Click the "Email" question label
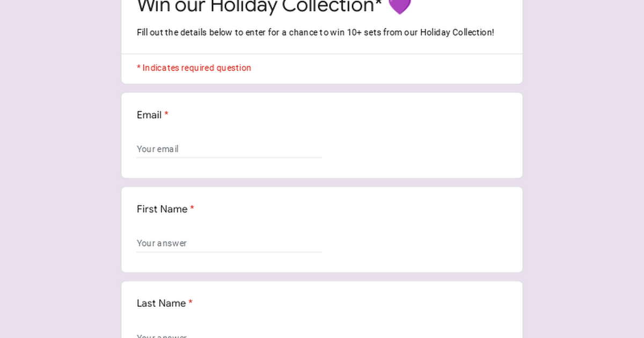Screen dimensions: 644x338 (149, 115)
